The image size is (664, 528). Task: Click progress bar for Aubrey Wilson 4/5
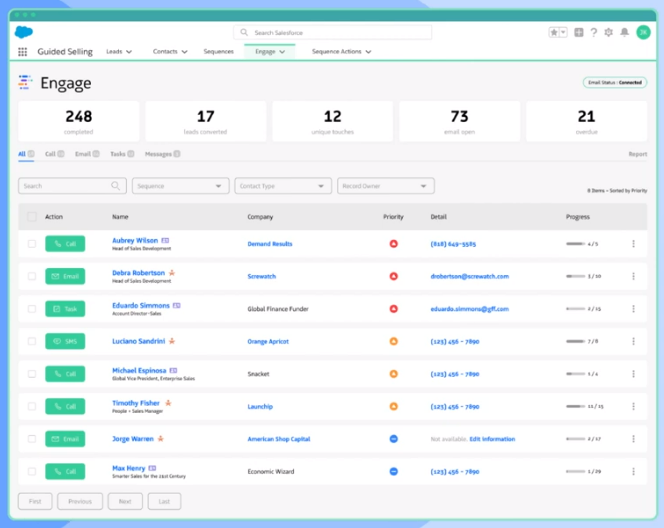[x=575, y=244]
